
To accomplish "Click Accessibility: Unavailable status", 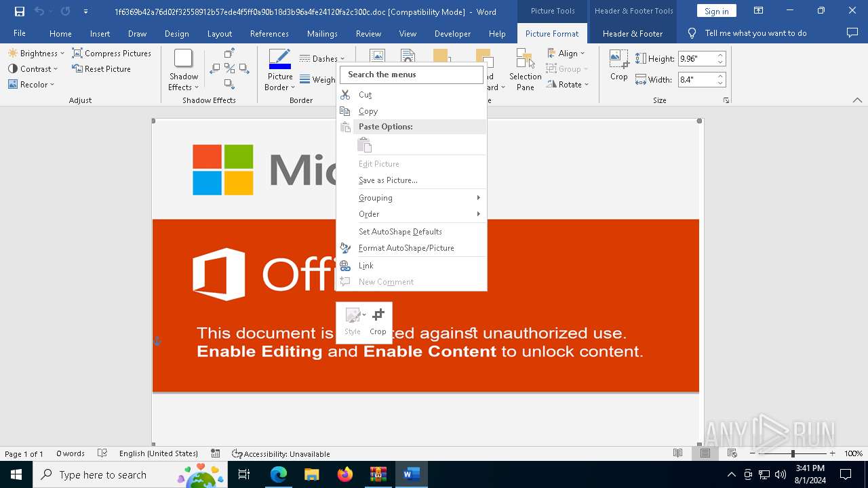I will pyautogui.click(x=281, y=453).
